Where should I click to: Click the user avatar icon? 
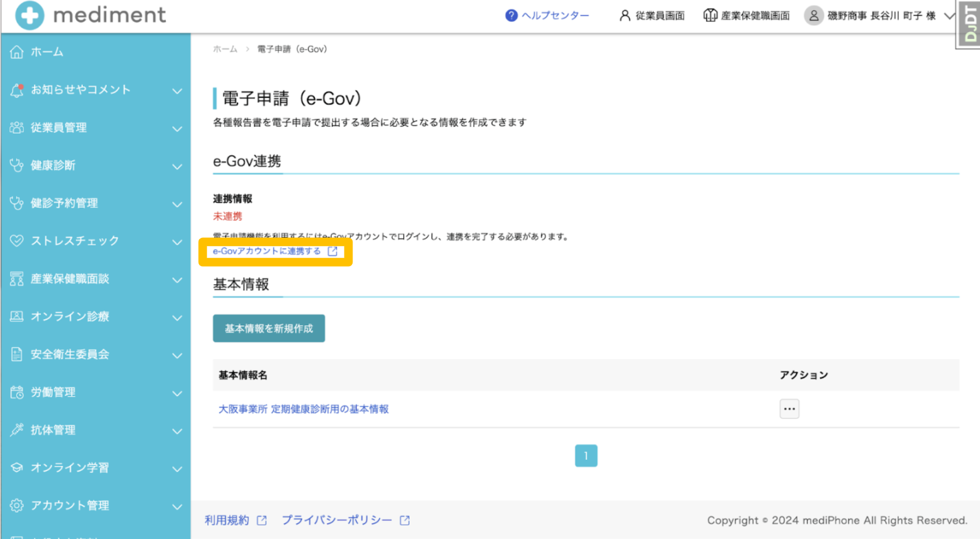click(813, 15)
